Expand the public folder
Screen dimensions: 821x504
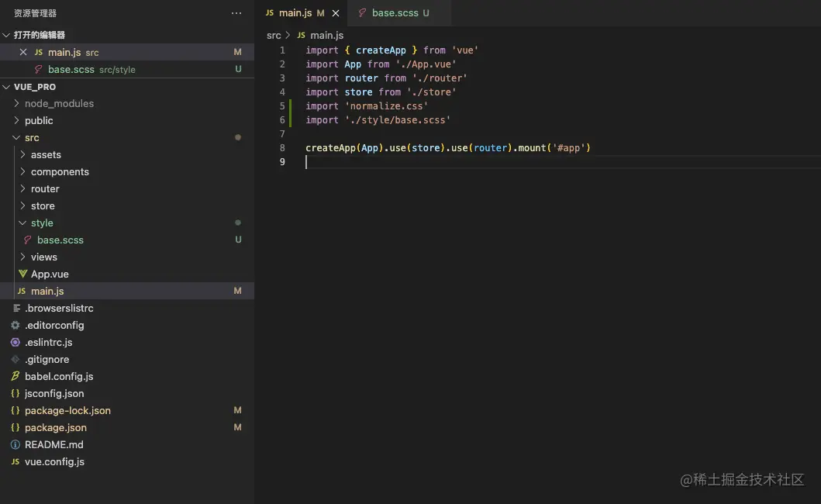pyautogui.click(x=16, y=120)
